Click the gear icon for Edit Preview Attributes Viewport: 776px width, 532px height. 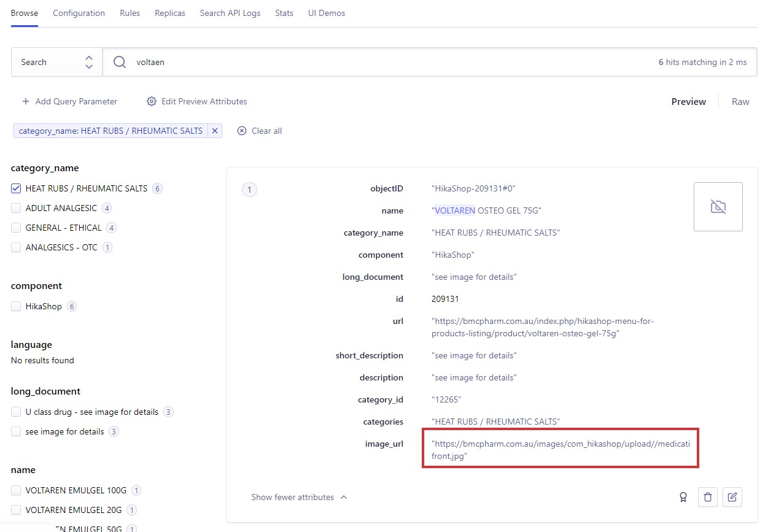point(152,101)
